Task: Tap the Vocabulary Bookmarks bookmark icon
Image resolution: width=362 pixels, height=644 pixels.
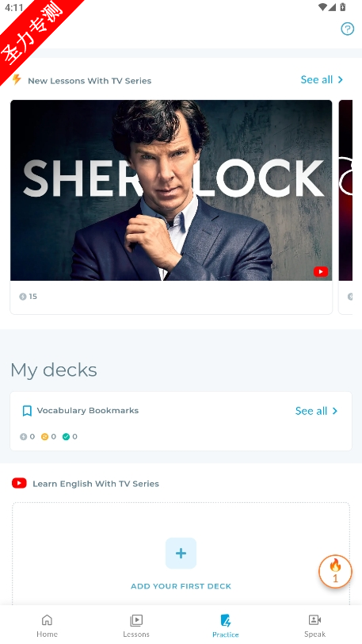Action: click(27, 411)
